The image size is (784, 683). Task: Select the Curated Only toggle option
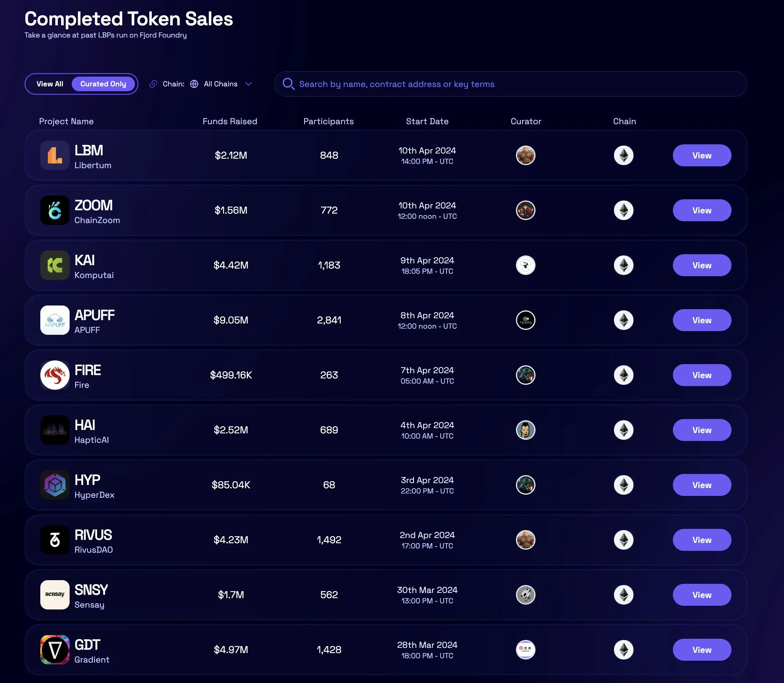pyautogui.click(x=103, y=84)
